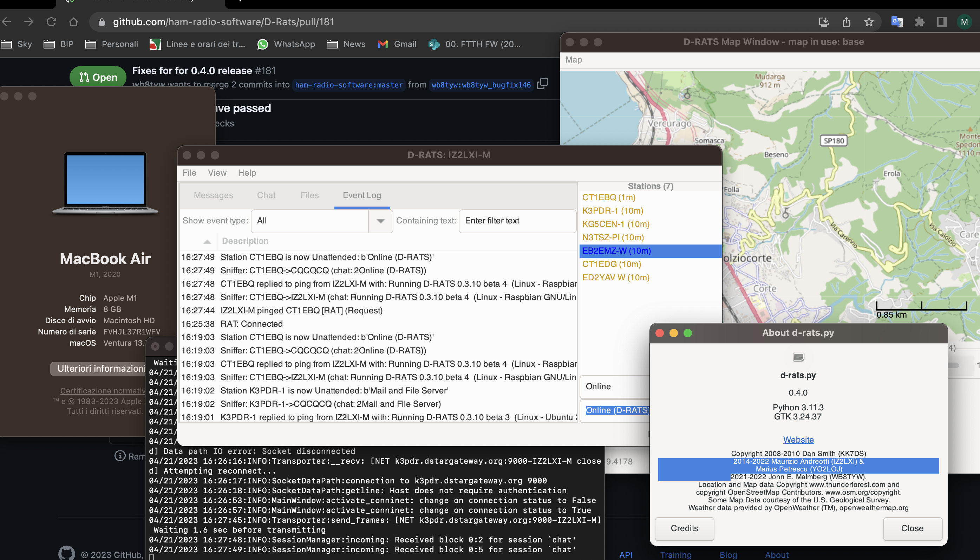This screenshot has height=560, width=980.
Task: Open the Website link in About dialog
Action: coord(798,439)
